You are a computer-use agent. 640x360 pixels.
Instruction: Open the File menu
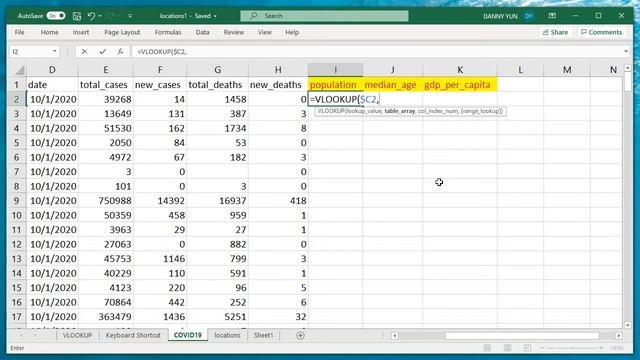click(x=19, y=32)
